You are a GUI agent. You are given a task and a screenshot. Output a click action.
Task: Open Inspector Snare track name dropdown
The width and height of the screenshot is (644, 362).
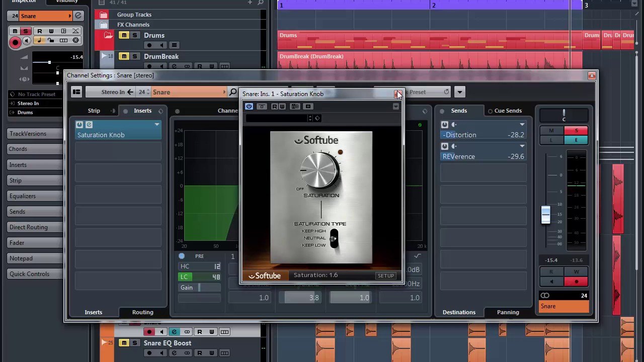(70, 16)
